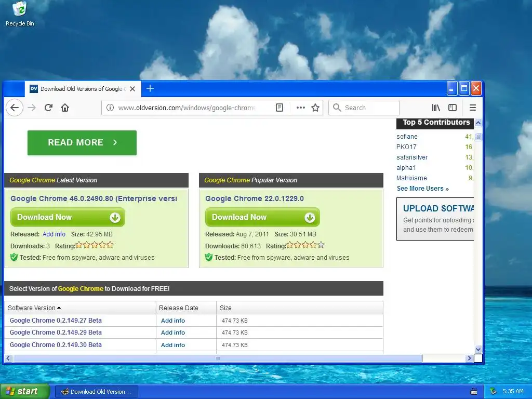
Task: Show site information icon in address bar
Action: pyautogui.click(x=110, y=108)
